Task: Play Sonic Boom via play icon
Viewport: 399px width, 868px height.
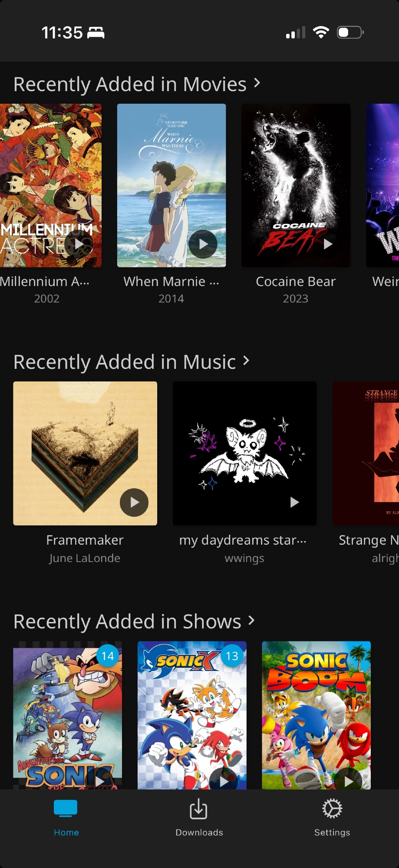Action: (348, 781)
